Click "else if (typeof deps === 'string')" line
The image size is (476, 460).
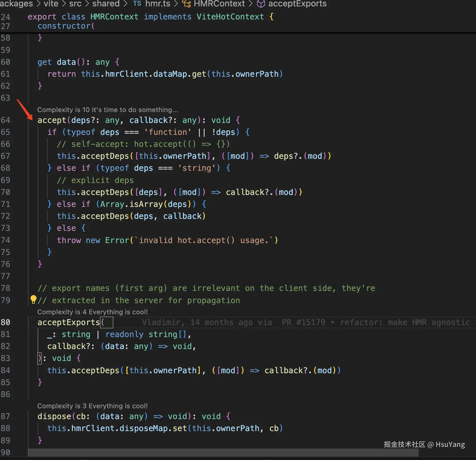click(x=139, y=168)
